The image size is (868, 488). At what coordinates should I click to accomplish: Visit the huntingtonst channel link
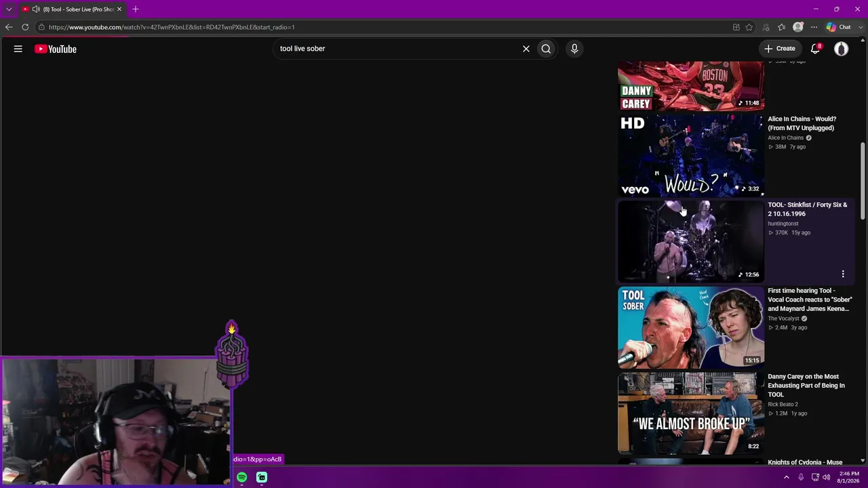pyautogui.click(x=783, y=224)
